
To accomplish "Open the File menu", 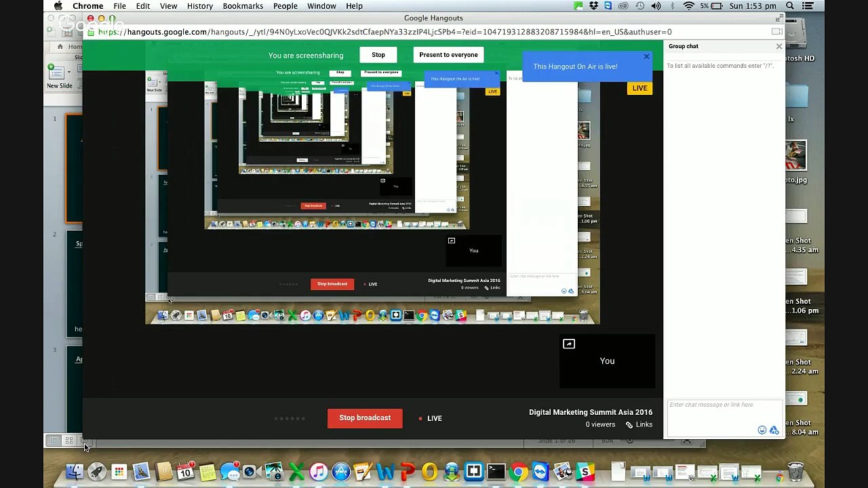I will (x=119, y=6).
